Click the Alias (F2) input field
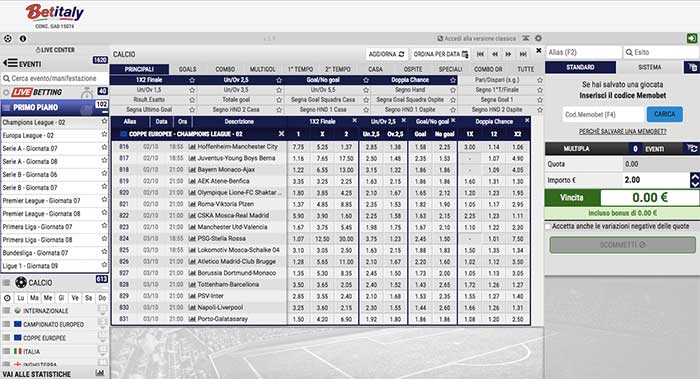This screenshot has height=379, width=700. coord(583,52)
